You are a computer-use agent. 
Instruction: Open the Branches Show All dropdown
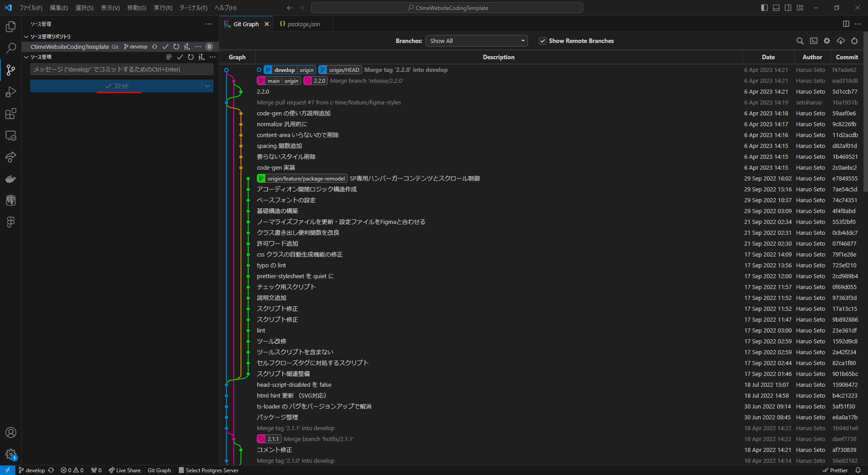point(476,41)
